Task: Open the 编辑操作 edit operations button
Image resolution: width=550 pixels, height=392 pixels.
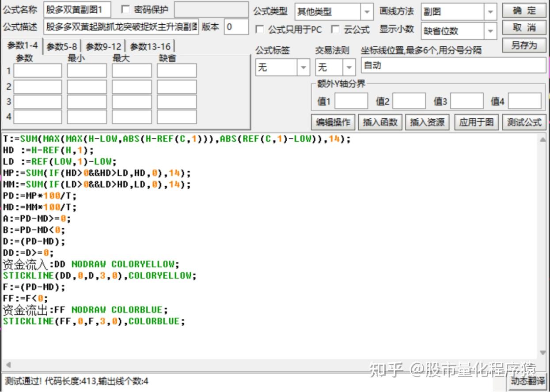Action: point(333,122)
